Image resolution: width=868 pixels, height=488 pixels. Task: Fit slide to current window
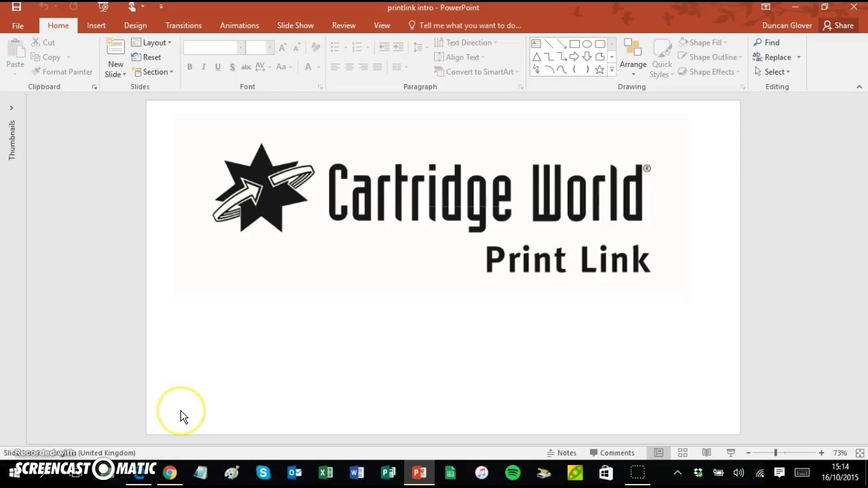point(860,453)
